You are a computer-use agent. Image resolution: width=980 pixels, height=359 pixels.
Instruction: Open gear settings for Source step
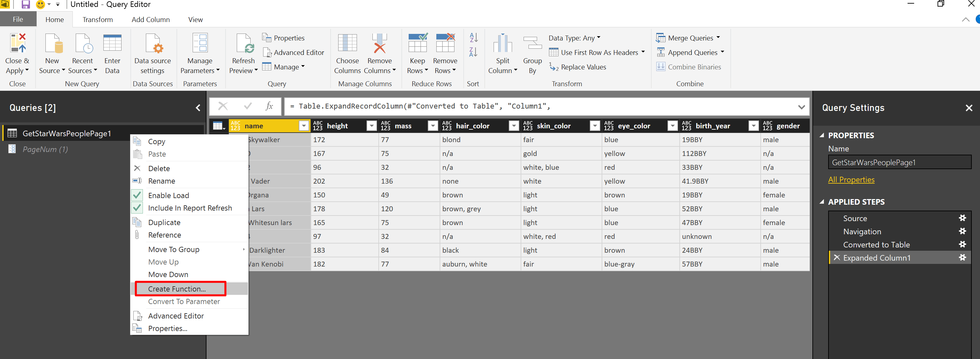(962, 218)
